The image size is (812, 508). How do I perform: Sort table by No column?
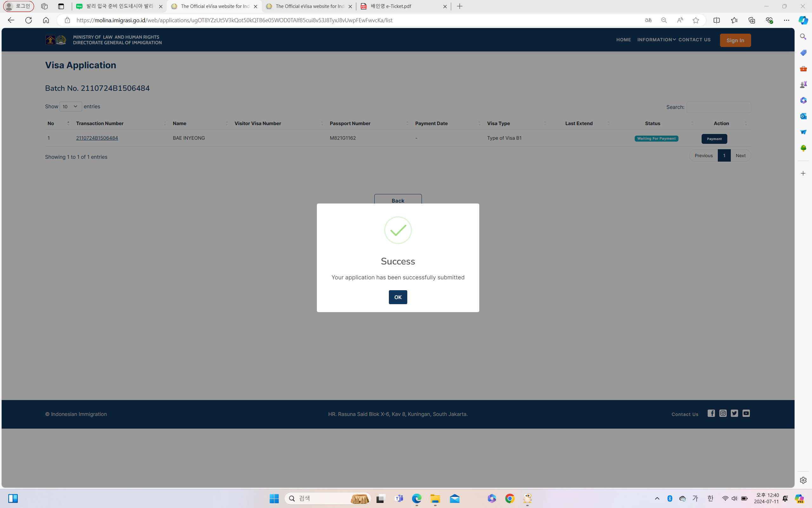[x=58, y=123]
